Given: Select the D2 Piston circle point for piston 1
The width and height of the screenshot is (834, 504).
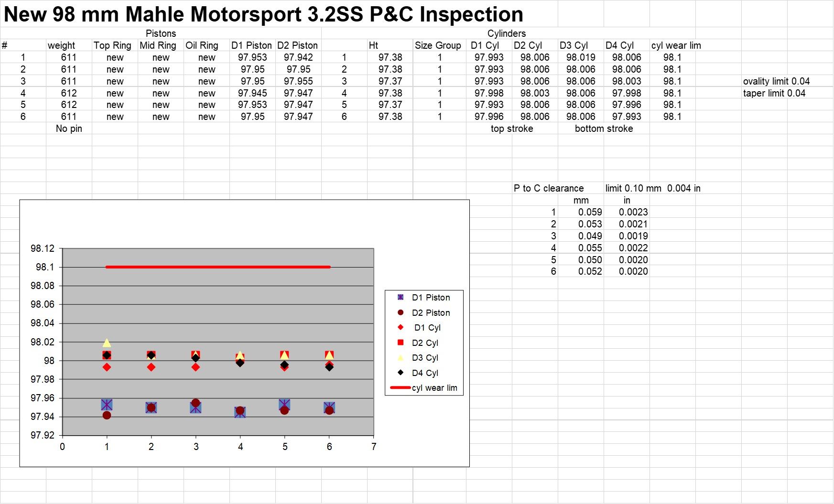Looking at the screenshot, I should (107, 415).
